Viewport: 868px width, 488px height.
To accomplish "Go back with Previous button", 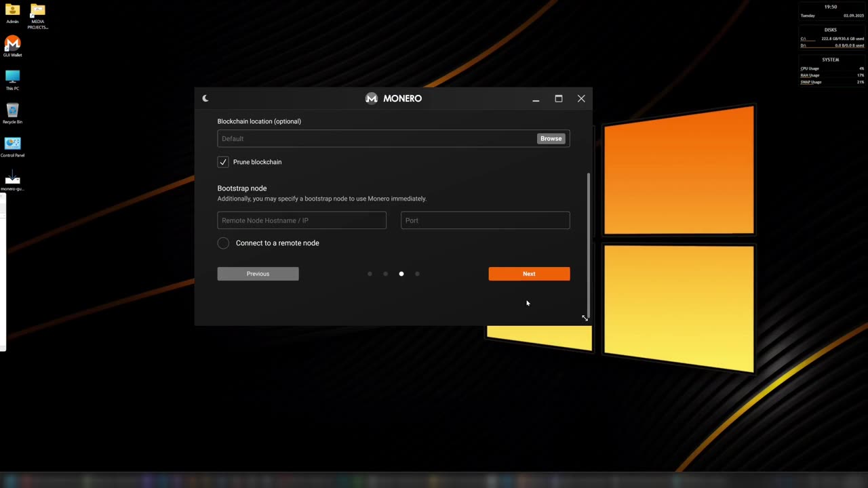I will [258, 274].
